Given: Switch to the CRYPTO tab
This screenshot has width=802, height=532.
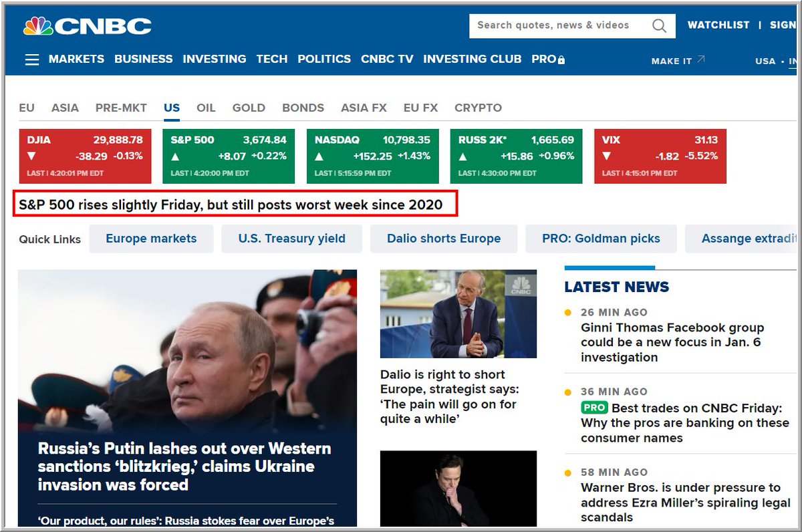Looking at the screenshot, I should [478, 108].
